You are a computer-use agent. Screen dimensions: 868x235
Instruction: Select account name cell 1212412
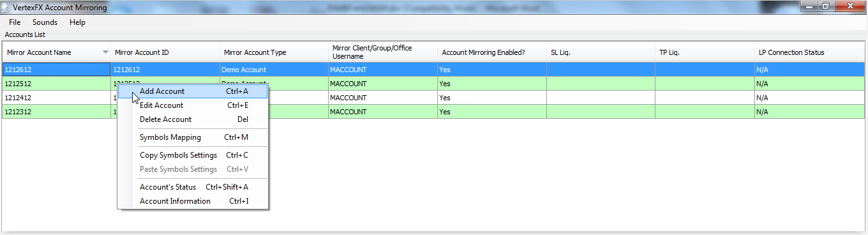tap(56, 98)
